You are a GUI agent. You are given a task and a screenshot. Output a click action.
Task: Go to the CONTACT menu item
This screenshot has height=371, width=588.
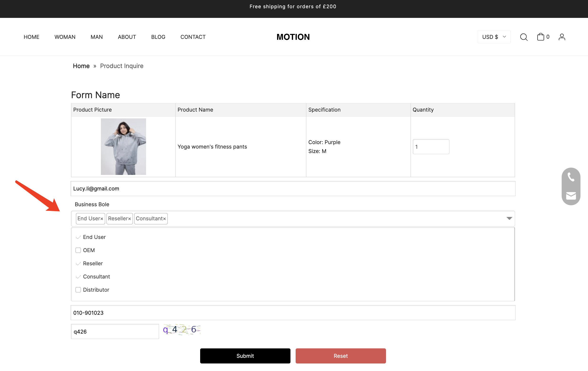click(x=193, y=37)
